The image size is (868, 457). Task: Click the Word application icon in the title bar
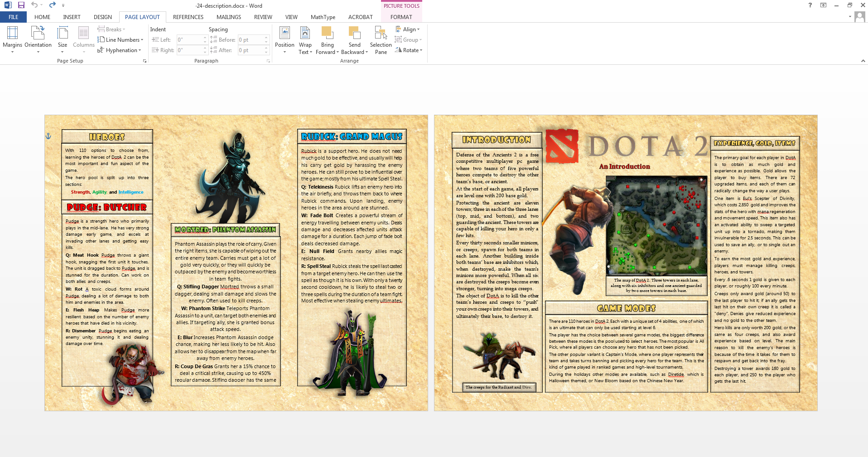click(x=8, y=5)
